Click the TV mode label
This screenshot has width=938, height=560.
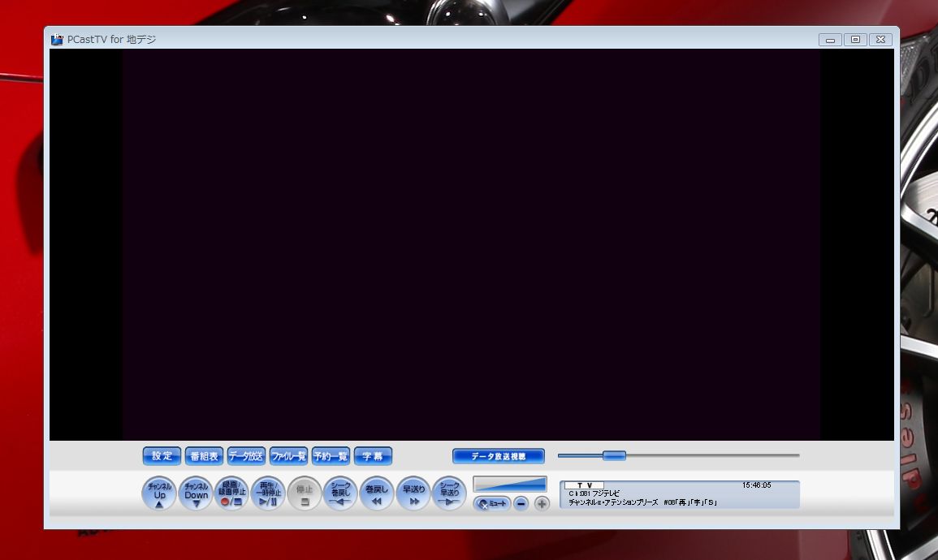(x=585, y=485)
